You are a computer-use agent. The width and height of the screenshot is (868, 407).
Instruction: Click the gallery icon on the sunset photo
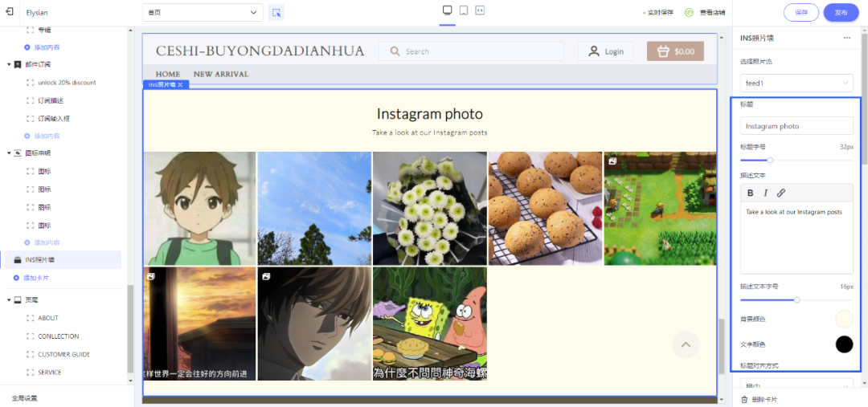click(x=151, y=275)
